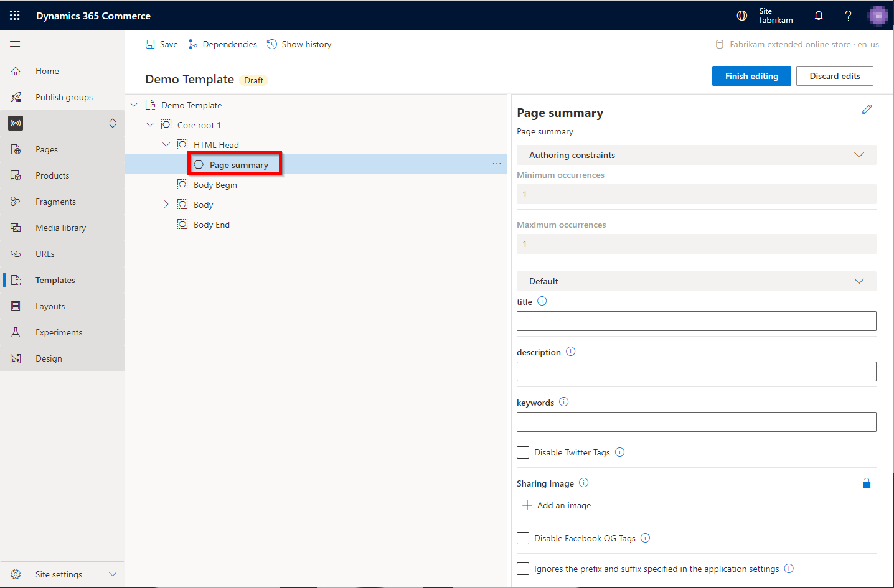The height and width of the screenshot is (588, 894).
Task: Click the Site fabrikam label
Action: click(776, 16)
